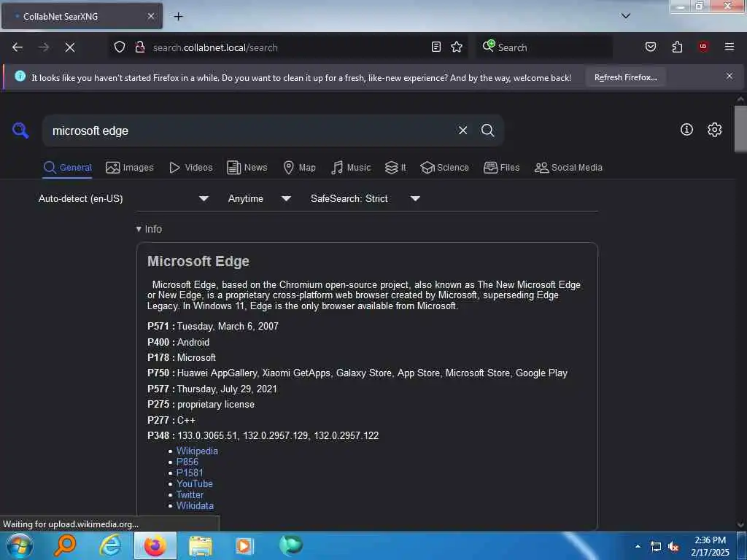Open the orange magnifier search app in taskbar

tap(65, 545)
